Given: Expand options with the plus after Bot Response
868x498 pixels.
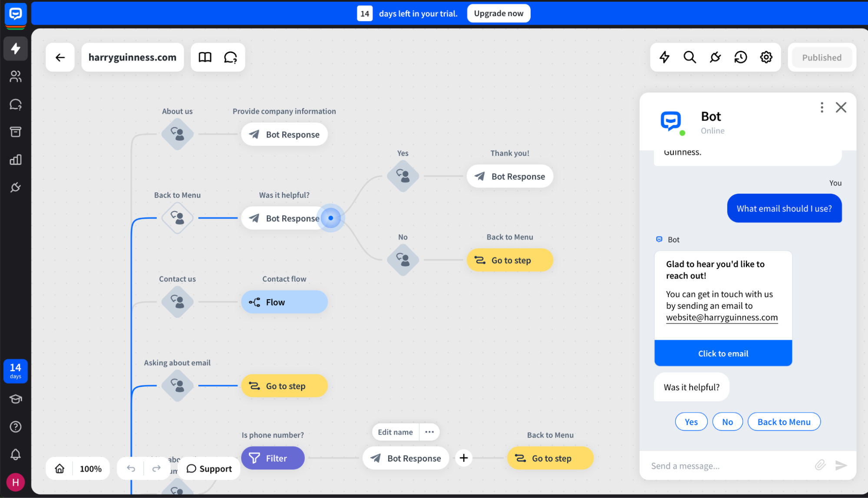Looking at the screenshot, I should [463, 458].
